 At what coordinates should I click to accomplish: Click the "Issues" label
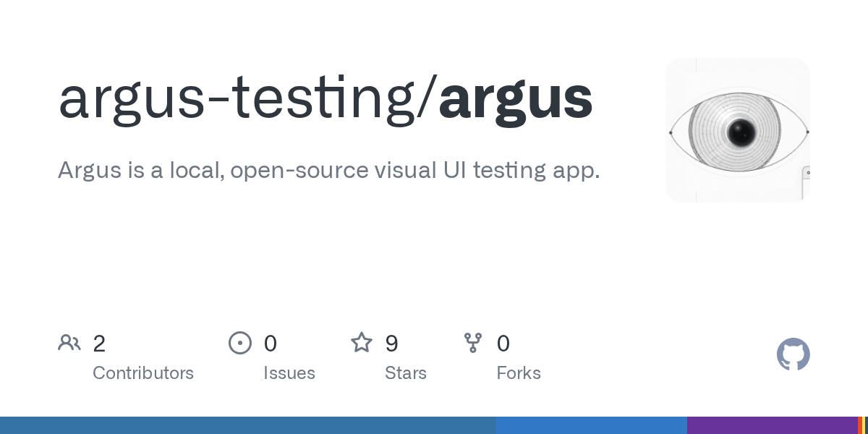tap(289, 373)
